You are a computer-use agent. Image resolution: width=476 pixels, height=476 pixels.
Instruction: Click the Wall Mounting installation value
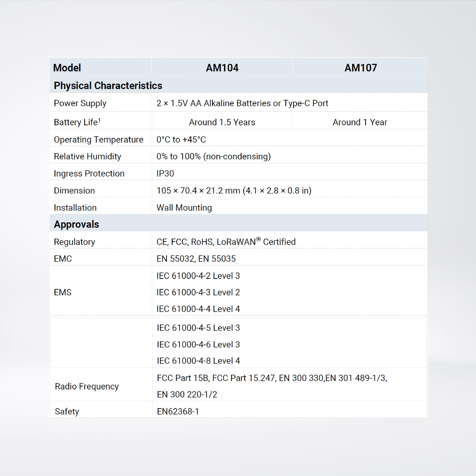(x=184, y=208)
